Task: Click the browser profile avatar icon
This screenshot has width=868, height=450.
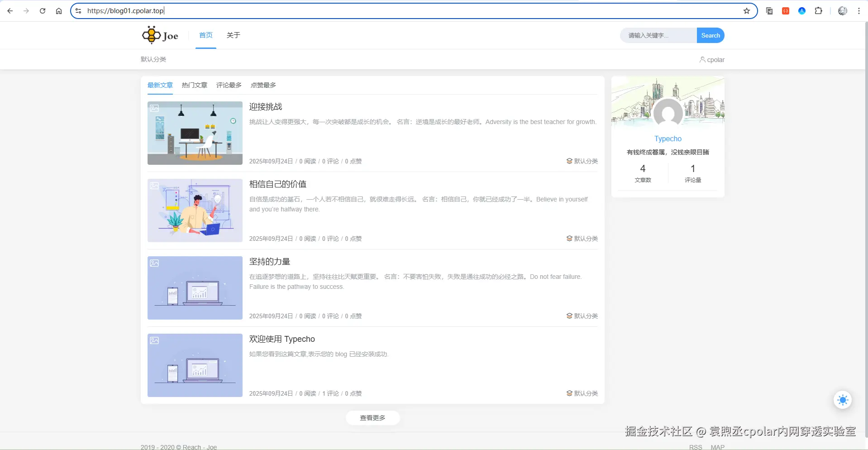Action: coord(842,11)
